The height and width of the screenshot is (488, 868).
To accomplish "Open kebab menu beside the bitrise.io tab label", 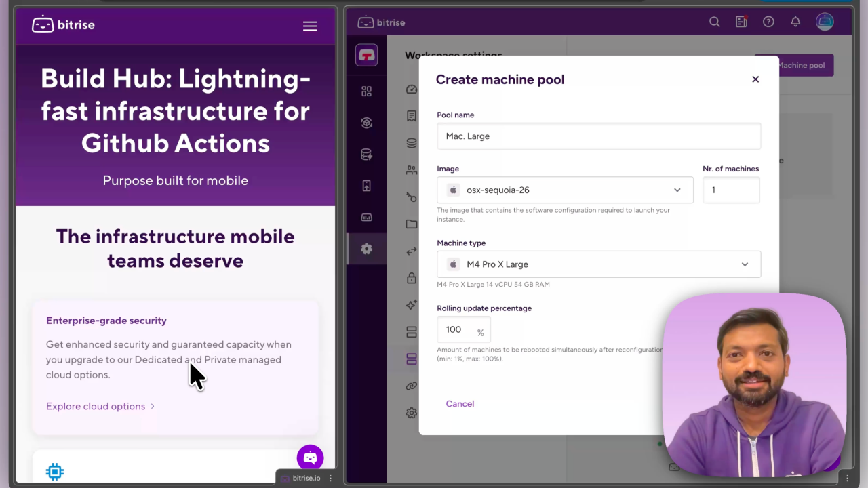I will pyautogui.click(x=331, y=479).
